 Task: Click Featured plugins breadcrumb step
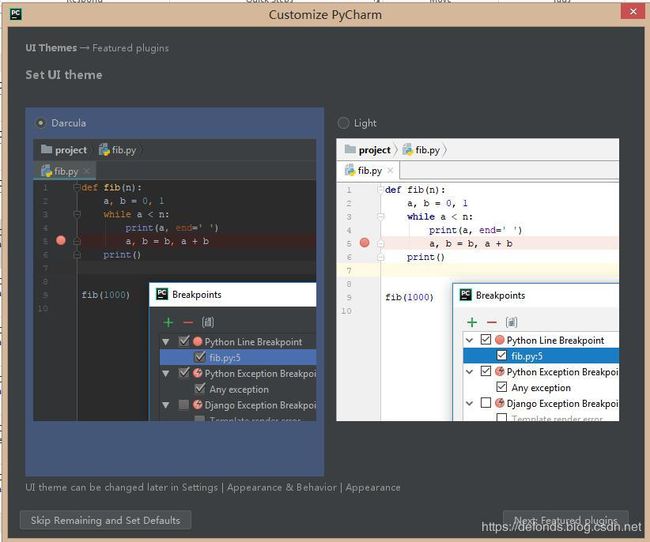pyautogui.click(x=131, y=48)
